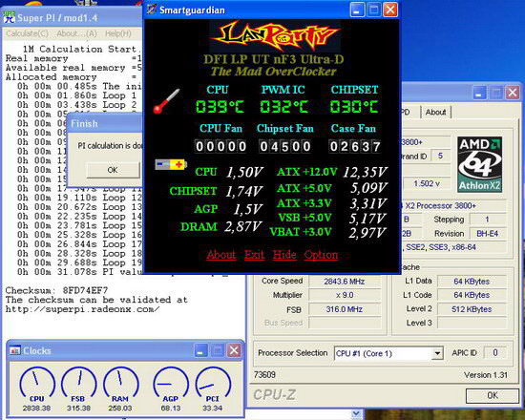Click the Case Fan counter 02637
This screenshot has width=525, height=420.
pyautogui.click(x=355, y=146)
